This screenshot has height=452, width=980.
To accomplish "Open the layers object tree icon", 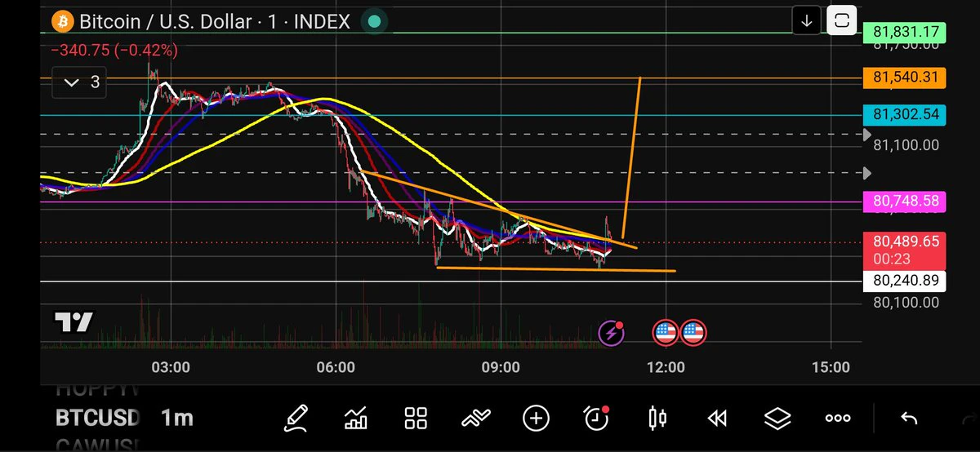I will coord(777,419).
